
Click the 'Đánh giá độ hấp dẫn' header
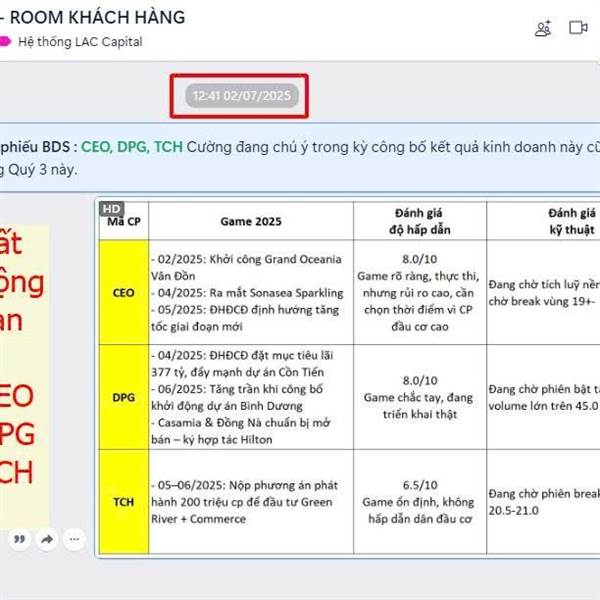click(420, 221)
